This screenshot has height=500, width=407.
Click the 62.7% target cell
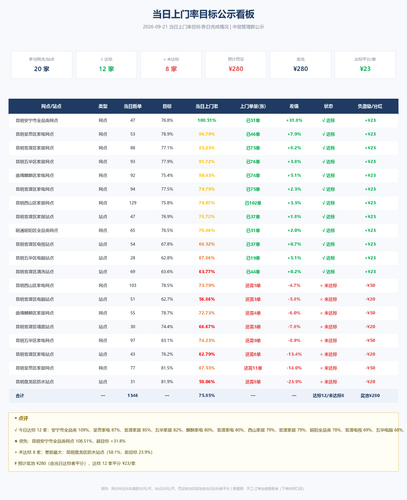tap(167, 299)
